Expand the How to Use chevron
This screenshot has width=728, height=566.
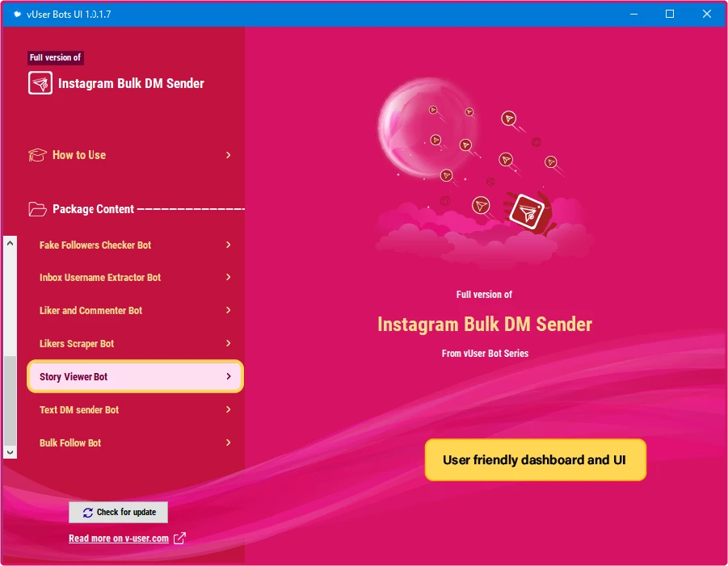(x=228, y=155)
